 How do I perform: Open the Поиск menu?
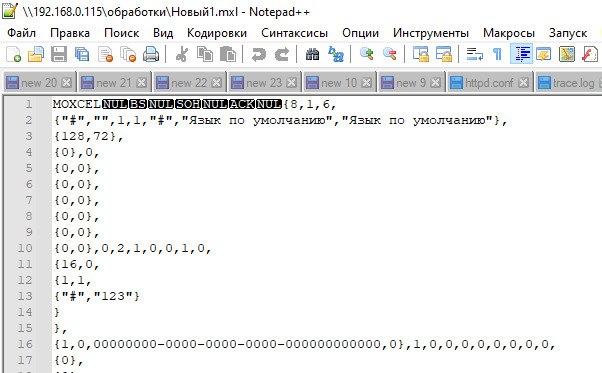121,33
